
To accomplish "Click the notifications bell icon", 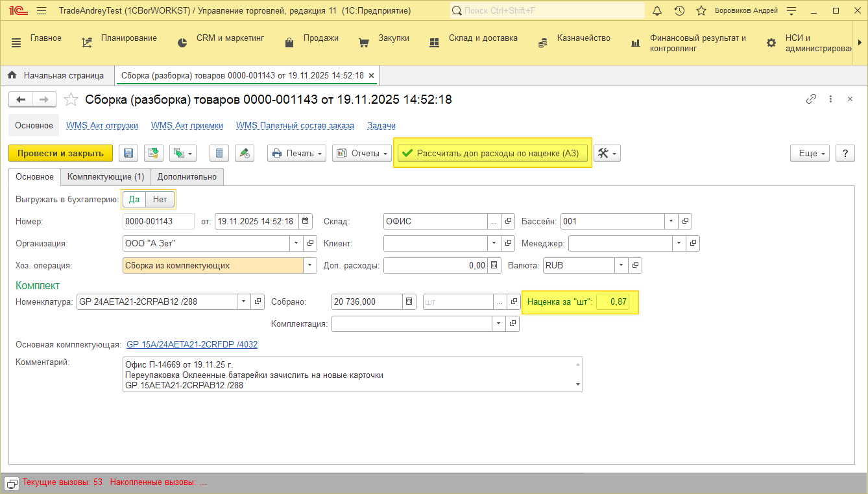I will tap(657, 11).
